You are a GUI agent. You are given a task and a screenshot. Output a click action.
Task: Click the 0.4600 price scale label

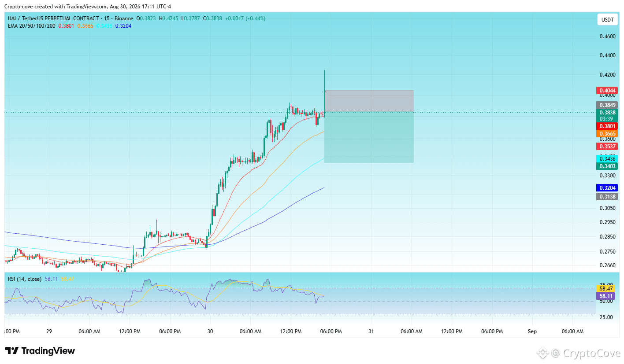click(608, 37)
